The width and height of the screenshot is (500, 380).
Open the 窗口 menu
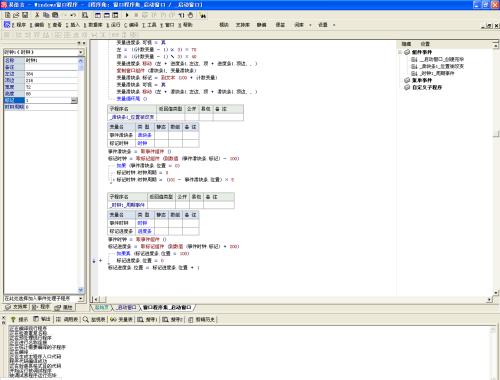point(167,25)
